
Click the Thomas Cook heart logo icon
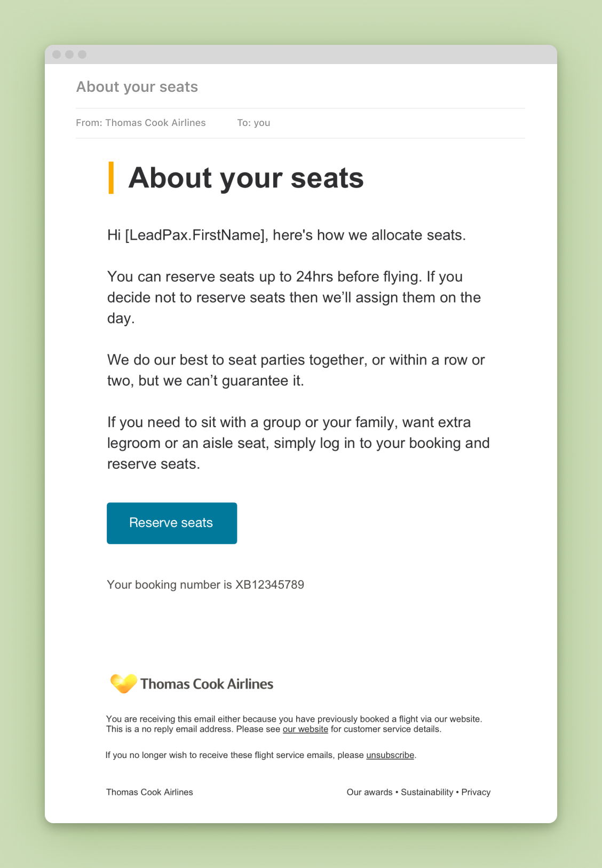pyautogui.click(x=123, y=683)
